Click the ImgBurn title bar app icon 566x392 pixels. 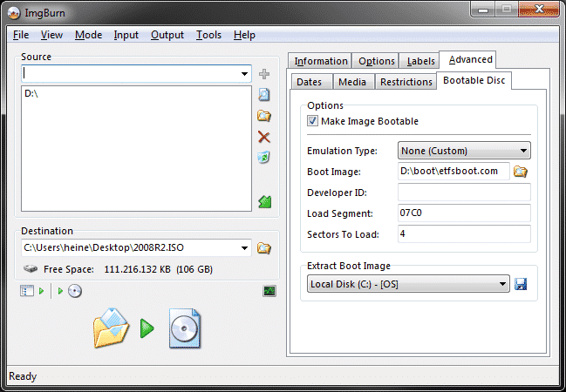tap(14, 13)
